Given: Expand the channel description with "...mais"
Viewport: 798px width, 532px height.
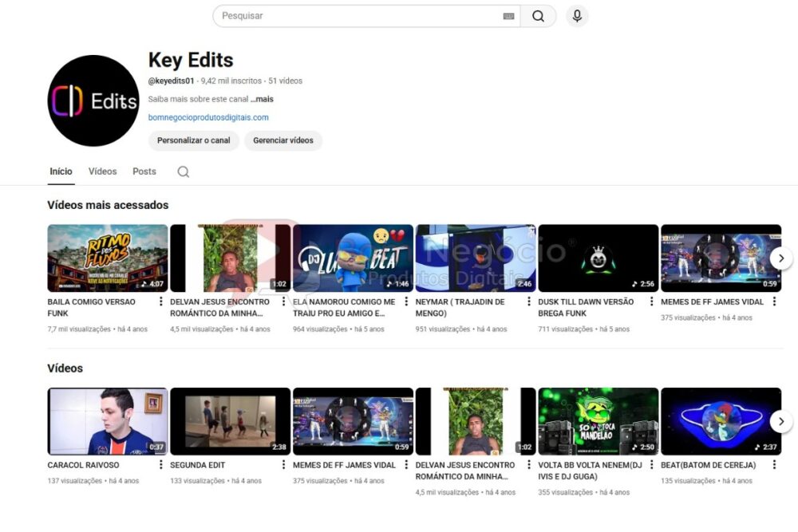Looking at the screenshot, I should [263, 99].
